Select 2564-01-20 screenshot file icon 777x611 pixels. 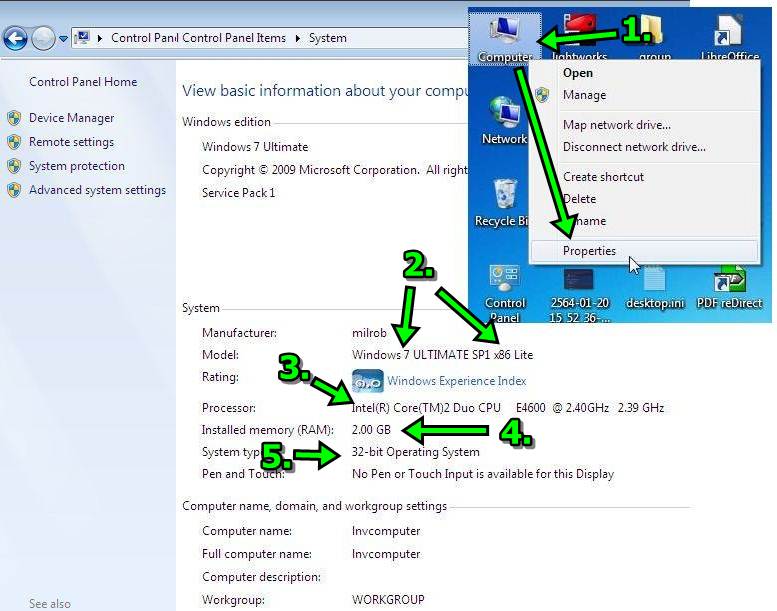point(579,295)
